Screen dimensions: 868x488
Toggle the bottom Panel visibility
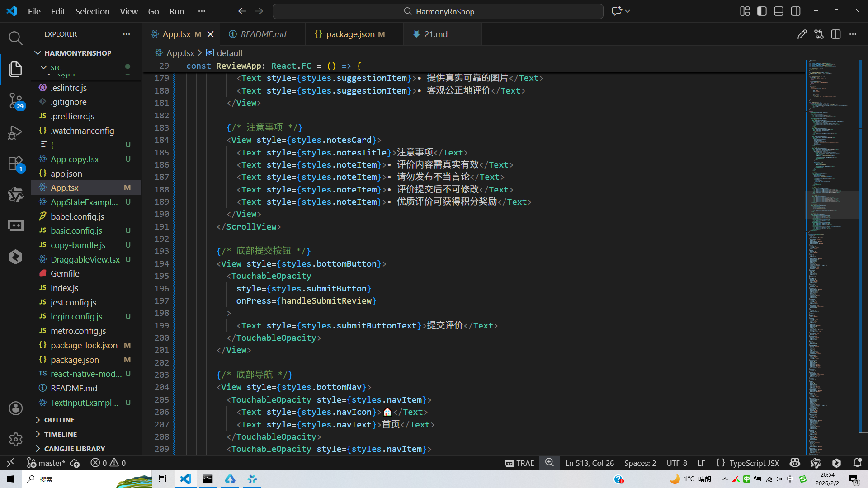pyautogui.click(x=778, y=11)
